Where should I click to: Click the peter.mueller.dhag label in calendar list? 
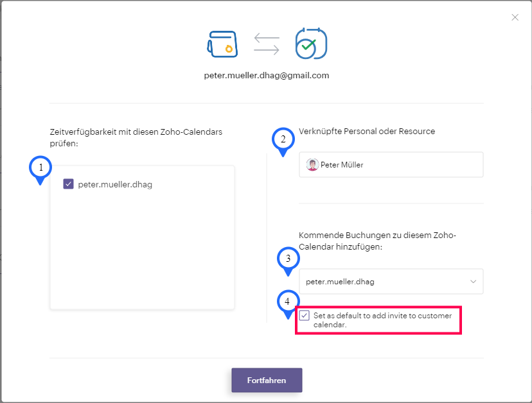click(115, 184)
